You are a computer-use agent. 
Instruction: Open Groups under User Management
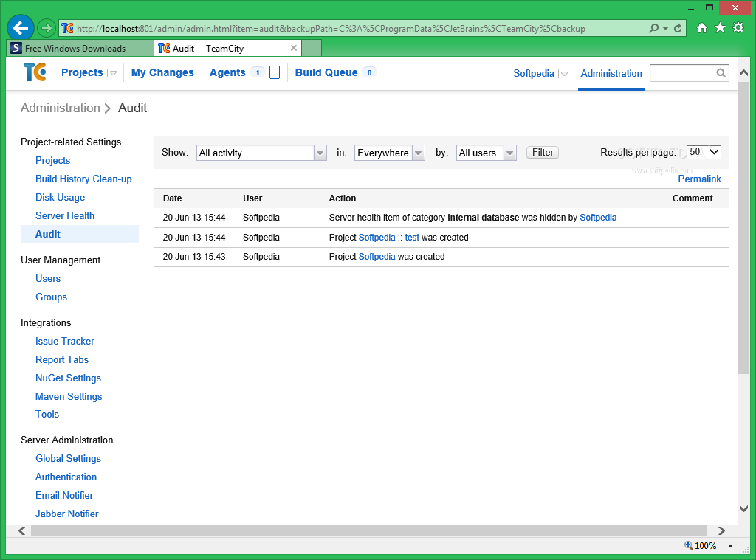point(51,297)
